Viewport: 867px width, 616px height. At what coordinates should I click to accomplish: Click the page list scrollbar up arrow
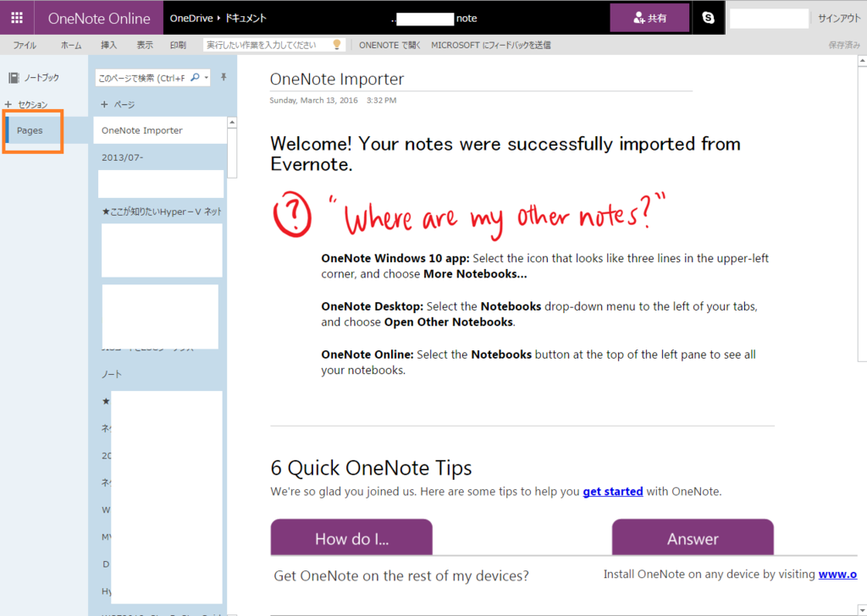(x=232, y=123)
